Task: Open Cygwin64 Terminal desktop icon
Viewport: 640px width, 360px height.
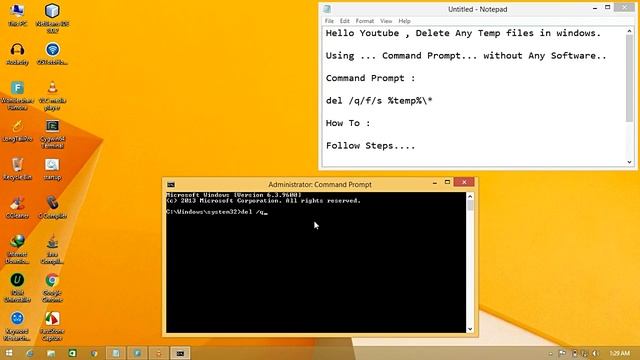Action: (x=52, y=134)
